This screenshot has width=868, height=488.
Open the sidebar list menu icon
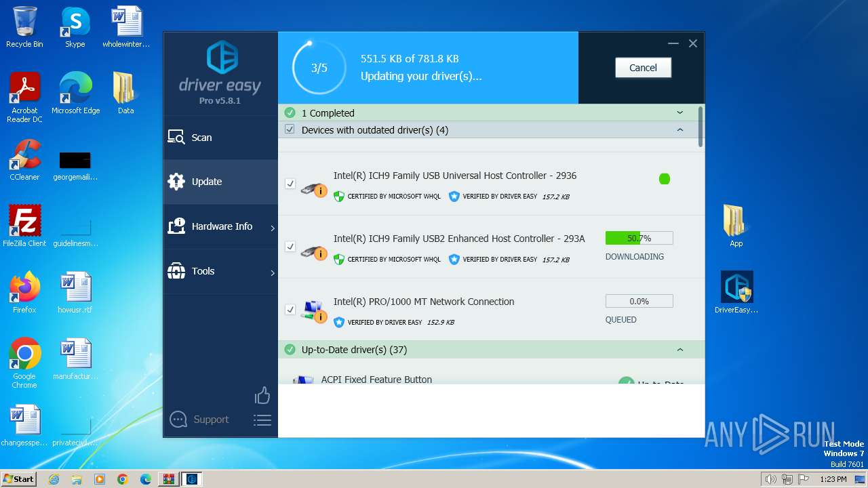(x=262, y=420)
